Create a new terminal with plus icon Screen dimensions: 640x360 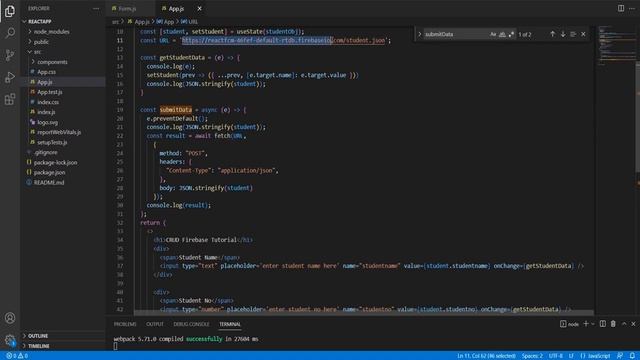586,324
